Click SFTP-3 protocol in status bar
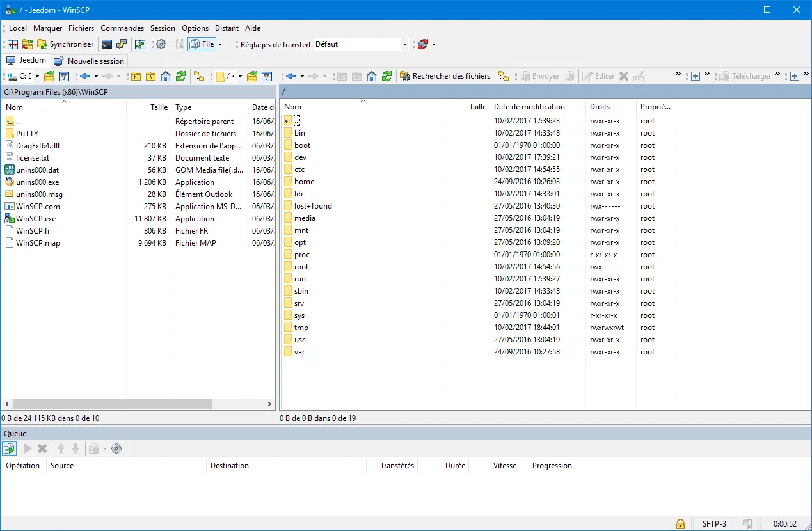The height and width of the screenshot is (531, 812). [714, 524]
